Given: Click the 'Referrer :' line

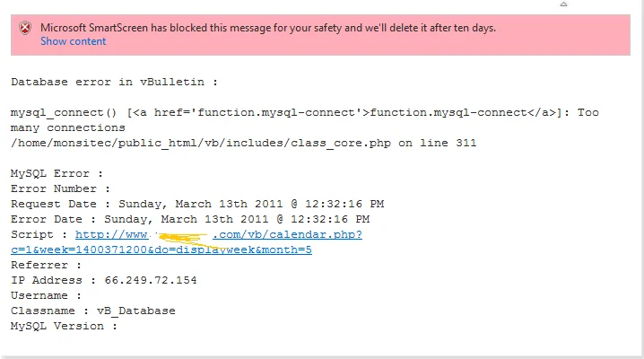Looking at the screenshot, I should (x=47, y=265).
